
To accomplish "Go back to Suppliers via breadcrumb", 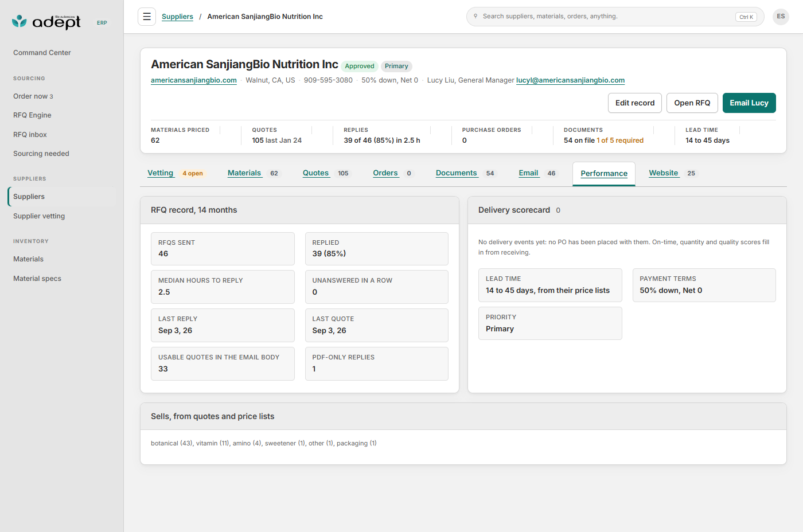I will pos(177,17).
